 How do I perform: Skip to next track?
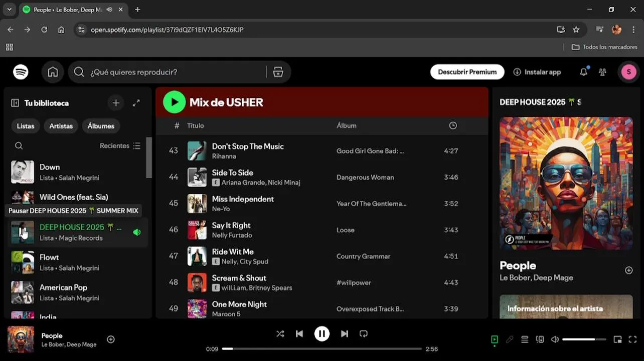pos(345,334)
